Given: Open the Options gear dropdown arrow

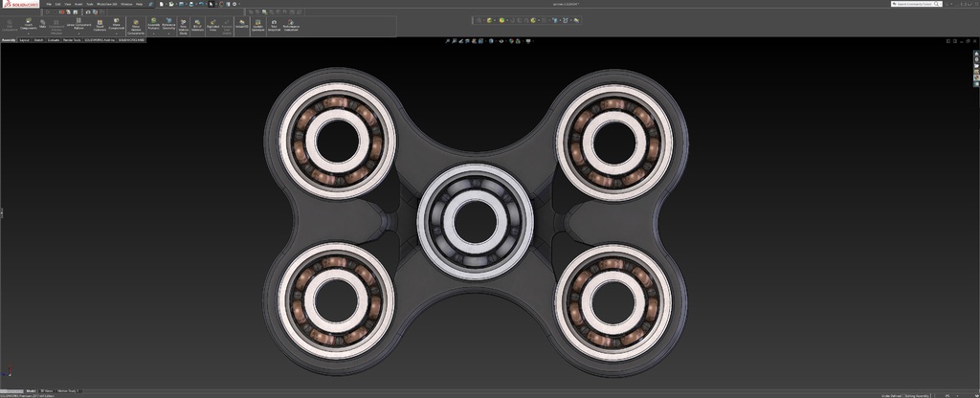Looking at the screenshot, I should [x=239, y=4].
